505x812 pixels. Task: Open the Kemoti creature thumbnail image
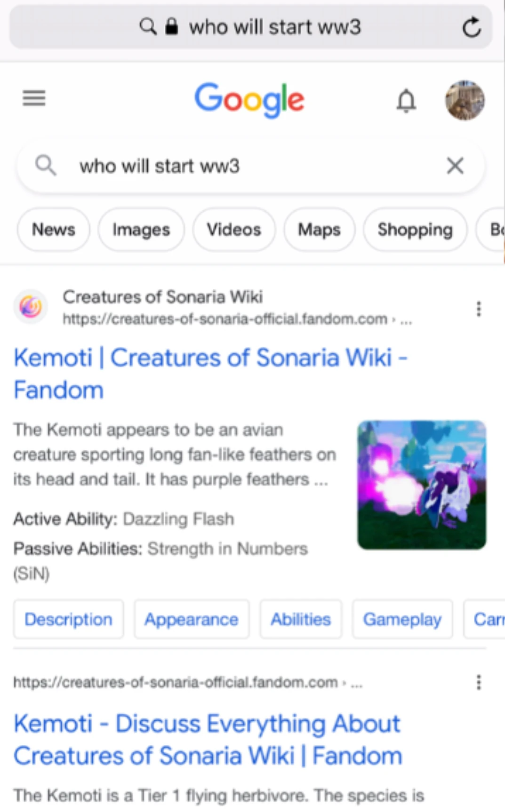point(422,485)
